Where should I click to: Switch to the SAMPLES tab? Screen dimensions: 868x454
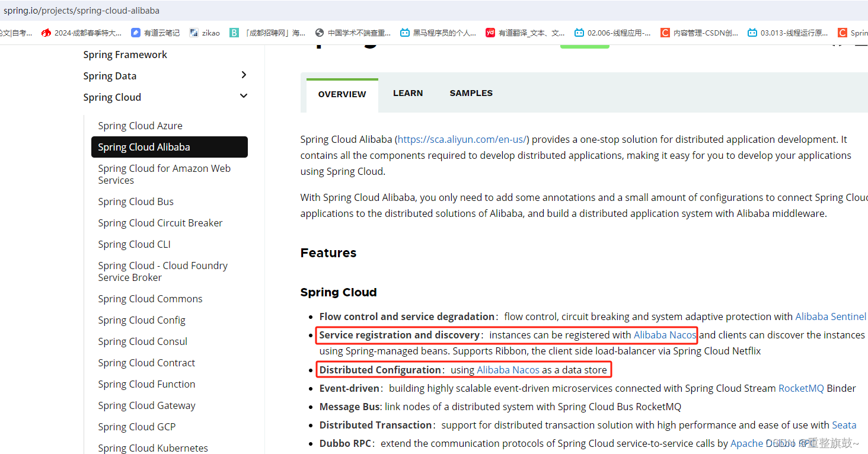[x=471, y=93]
